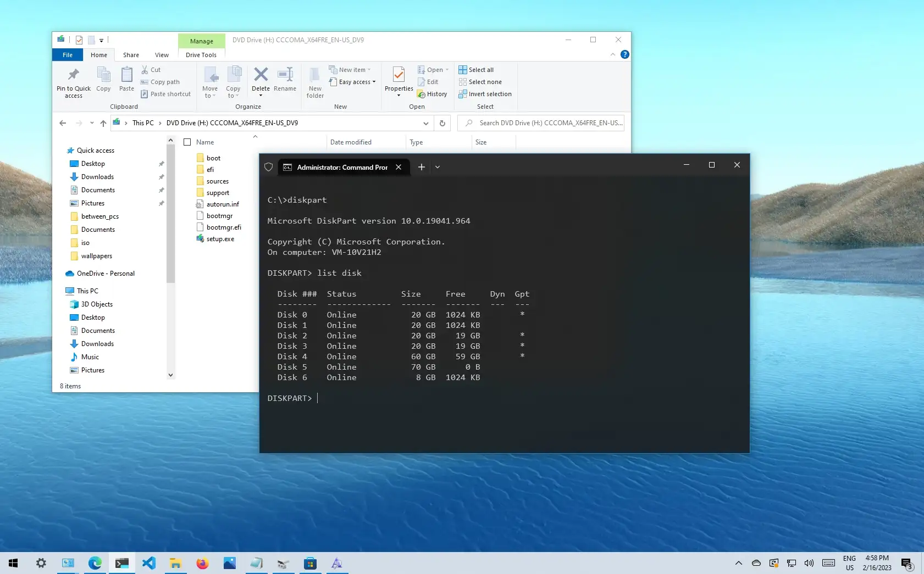Select the Delete icon in the Organize group
The image size is (924, 574).
pyautogui.click(x=260, y=77)
